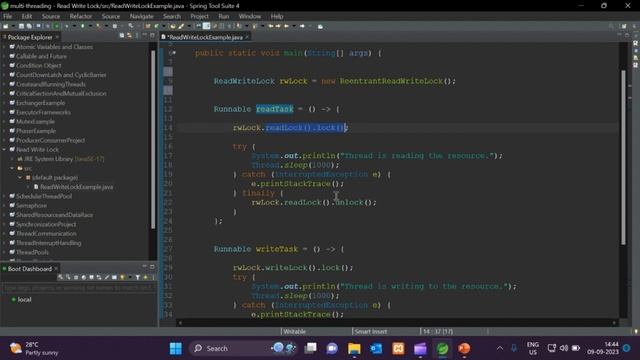Click Smart Insert in the status bar
Viewport: 640px width, 360px height.
371,331
